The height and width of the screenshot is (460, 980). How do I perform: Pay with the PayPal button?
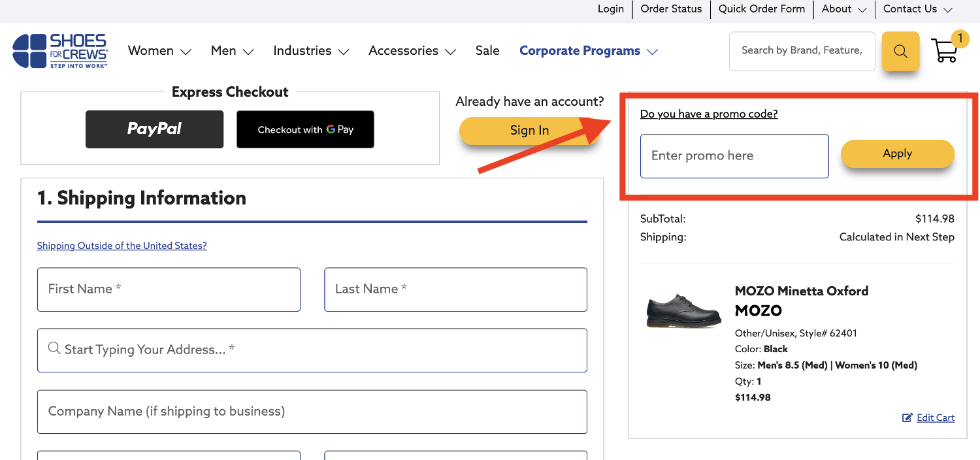coord(154,129)
